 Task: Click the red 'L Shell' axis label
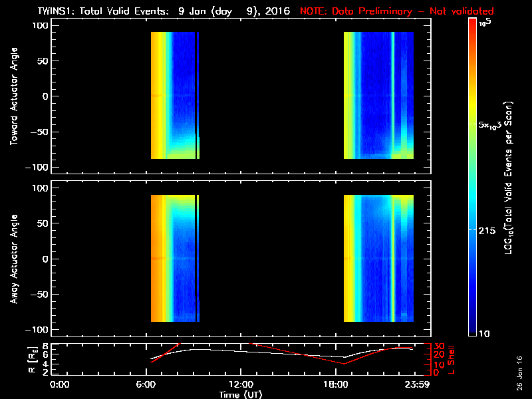pos(452,359)
